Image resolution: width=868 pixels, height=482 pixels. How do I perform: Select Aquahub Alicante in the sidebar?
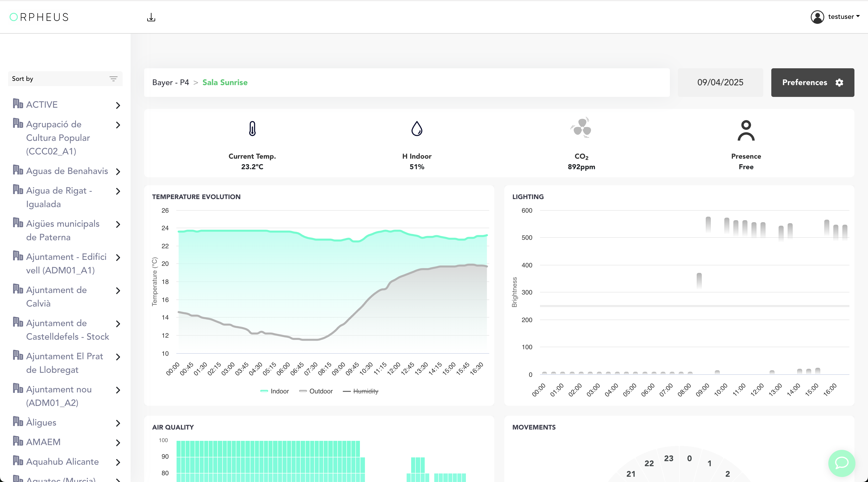[62, 461]
